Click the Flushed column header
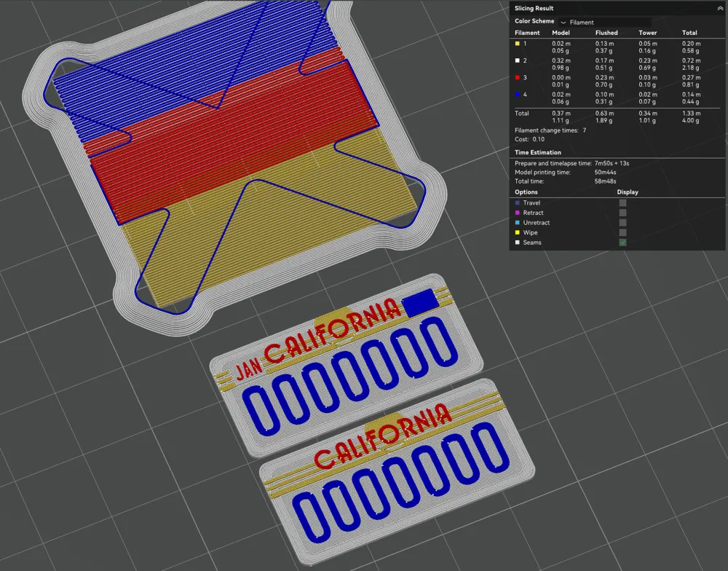 [x=606, y=33]
